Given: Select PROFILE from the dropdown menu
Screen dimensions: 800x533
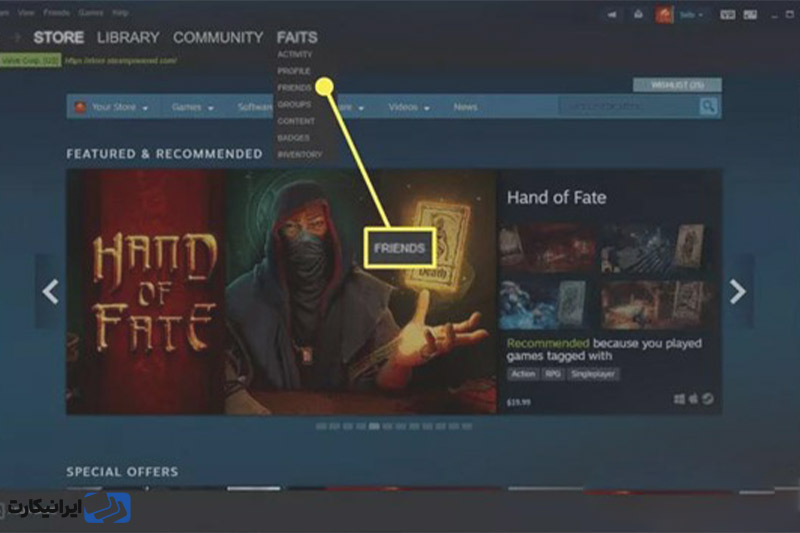Looking at the screenshot, I should [294, 71].
